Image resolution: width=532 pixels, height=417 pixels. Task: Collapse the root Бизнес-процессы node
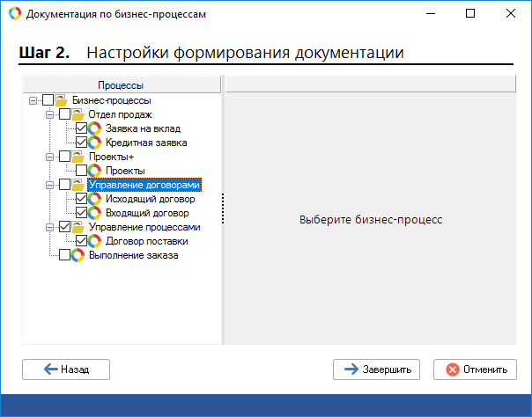(33, 100)
